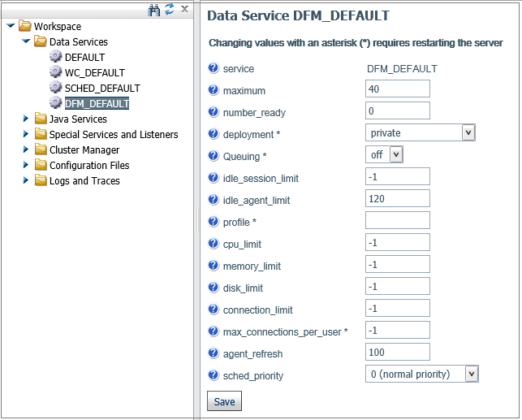Open help for sched_priority
The width and height of the screenshot is (522, 420).
click(214, 375)
